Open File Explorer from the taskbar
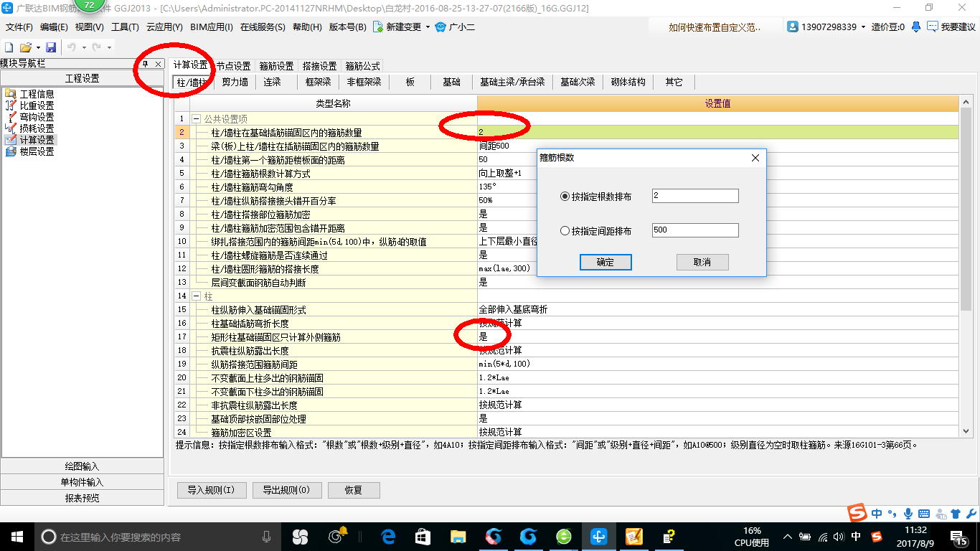The height and width of the screenshot is (551, 980). 458,536
